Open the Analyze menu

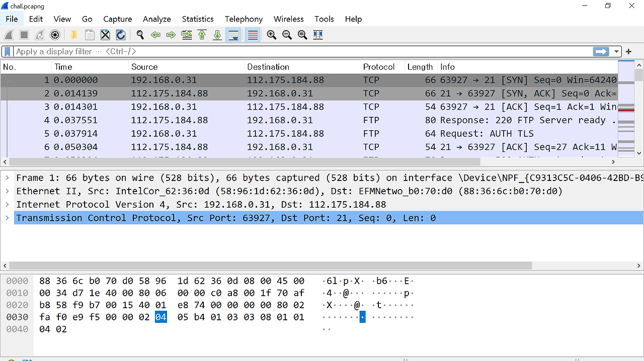pos(157,19)
